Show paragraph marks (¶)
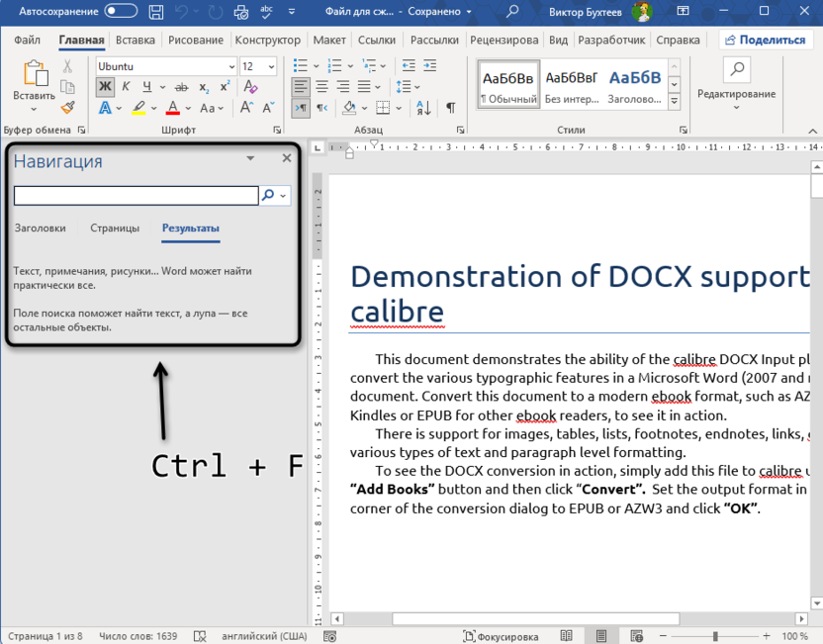Image resolution: width=823 pixels, height=644 pixels. (x=448, y=108)
